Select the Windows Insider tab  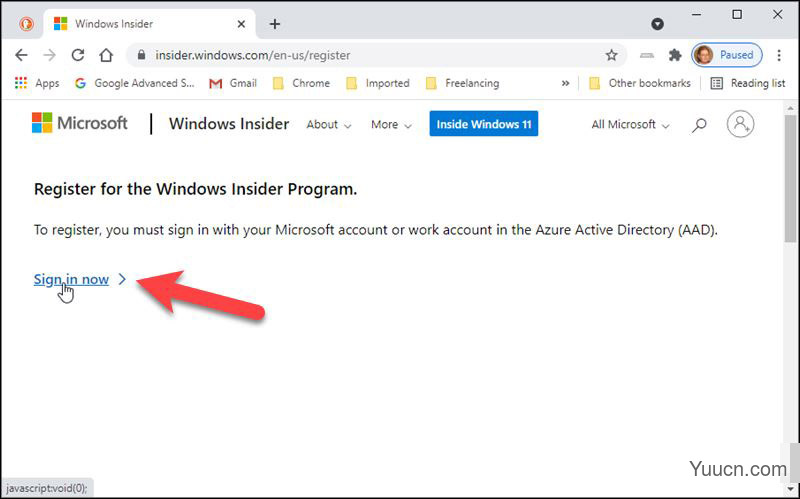151,24
